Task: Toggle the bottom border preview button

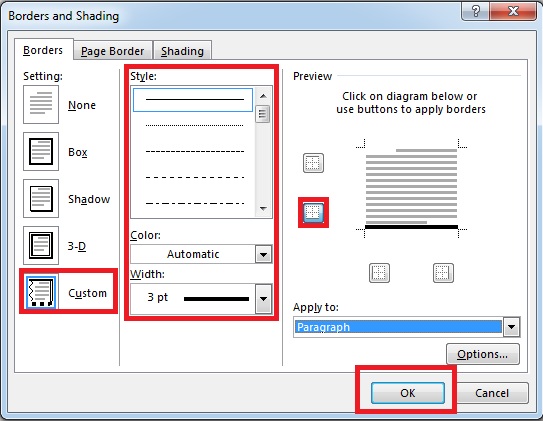Action: click(x=313, y=212)
